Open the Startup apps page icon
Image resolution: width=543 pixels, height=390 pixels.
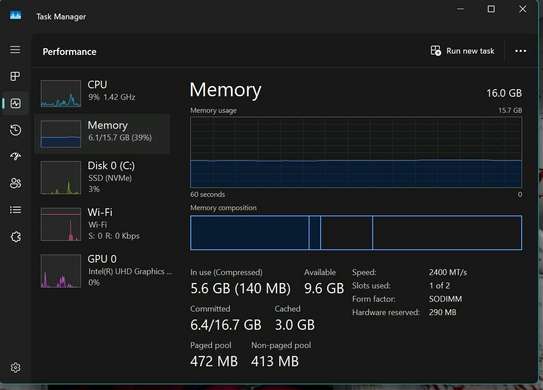[x=15, y=157]
